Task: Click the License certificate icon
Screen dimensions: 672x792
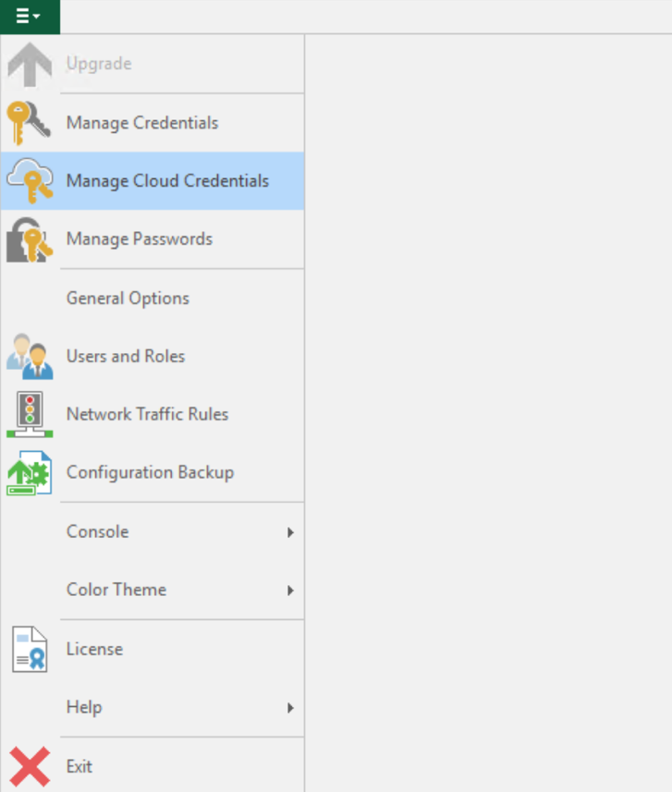Action: click(30, 649)
